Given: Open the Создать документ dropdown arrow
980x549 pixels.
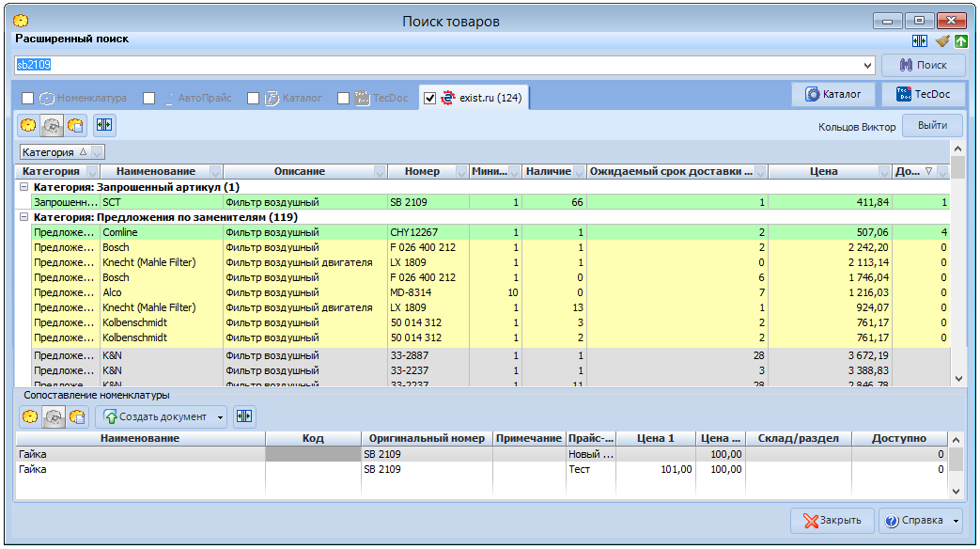Looking at the screenshot, I should [220, 417].
